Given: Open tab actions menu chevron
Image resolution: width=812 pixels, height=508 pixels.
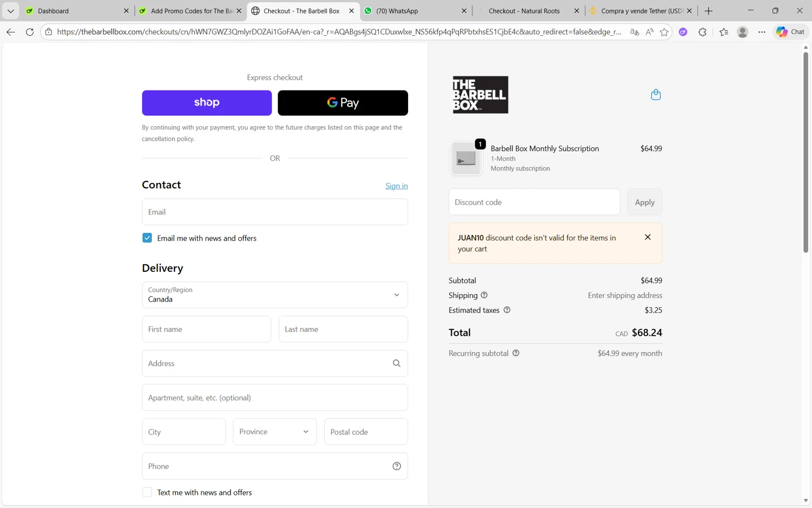Looking at the screenshot, I should coord(11,11).
